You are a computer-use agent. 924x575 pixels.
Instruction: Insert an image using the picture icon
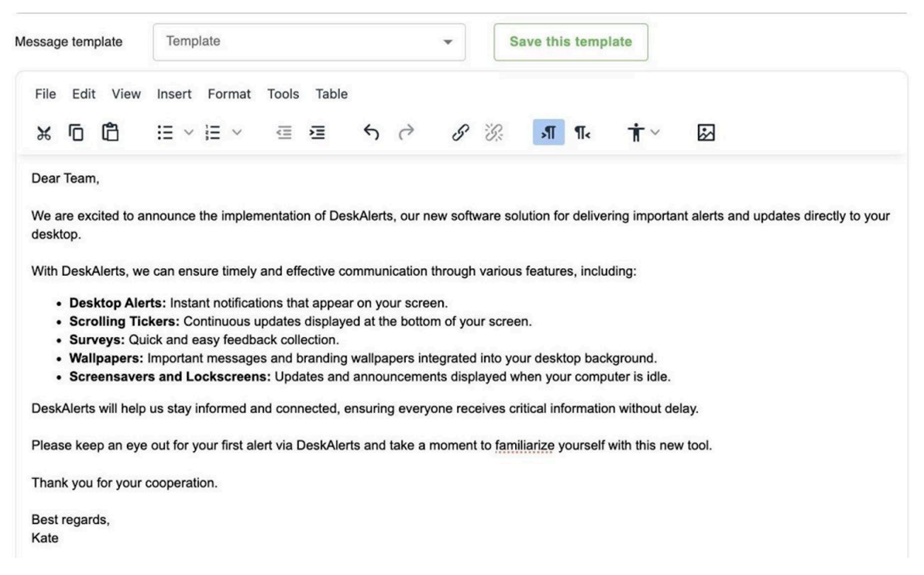click(706, 132)
